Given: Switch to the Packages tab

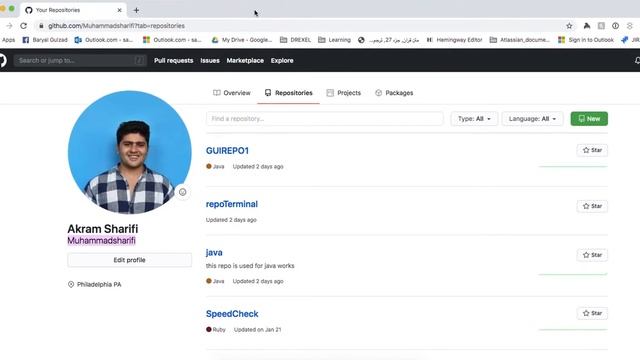Looking at the screenshot, I should click(394, 93).
